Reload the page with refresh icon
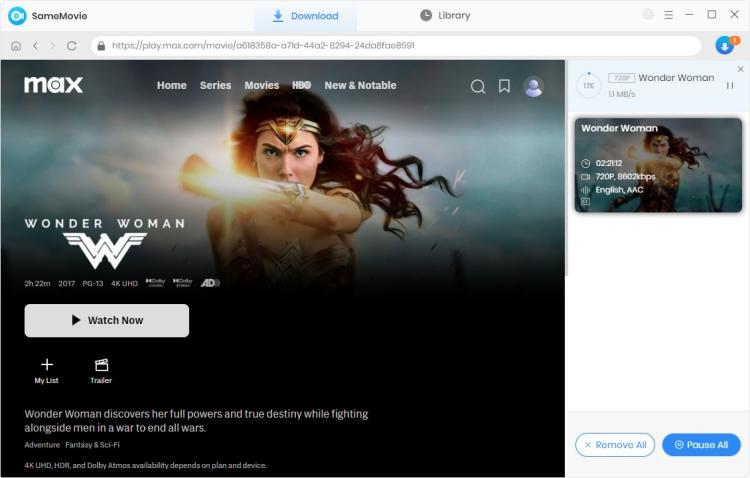This screenshot has width=750, height=478. [72, 46]
